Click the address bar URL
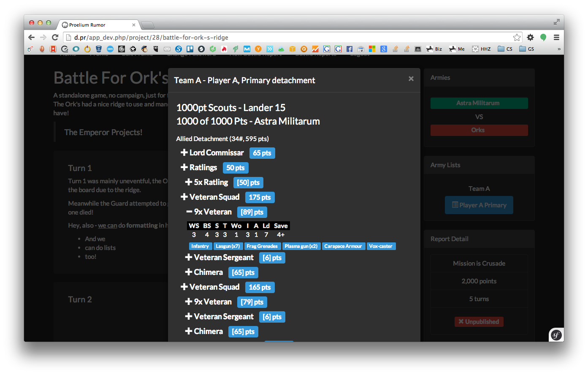The width and height of the screenshot is (588, 375). pos(151,38)
